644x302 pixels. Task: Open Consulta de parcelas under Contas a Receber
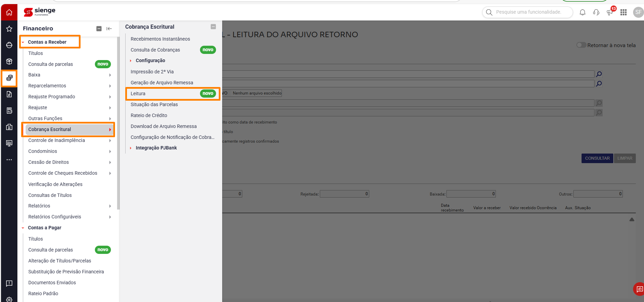click(51, 64)
